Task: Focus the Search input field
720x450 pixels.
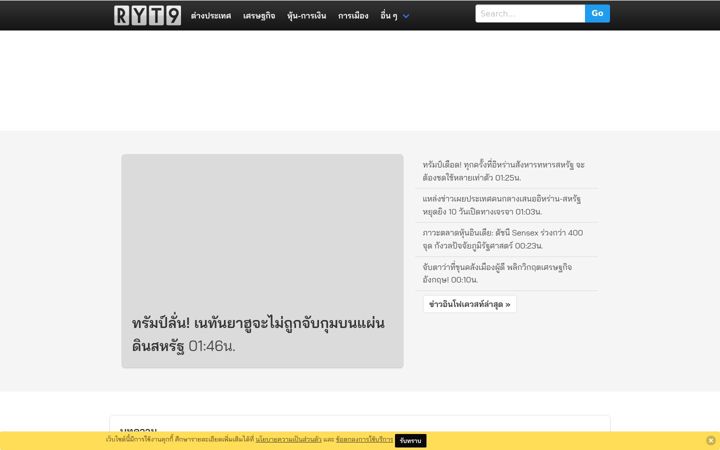Action: click(530, 13)
